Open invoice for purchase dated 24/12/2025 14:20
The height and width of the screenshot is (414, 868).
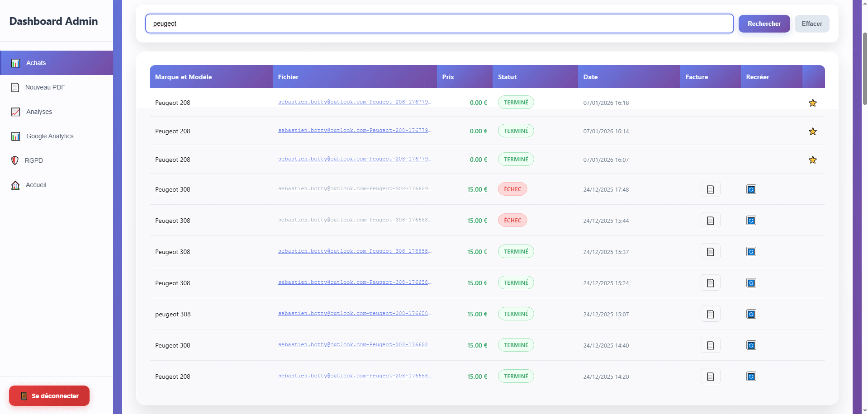(710, 376)
